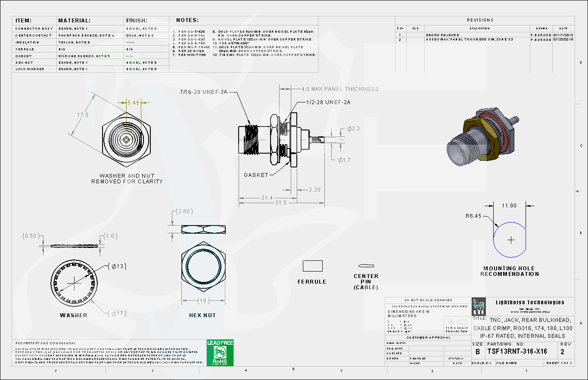Screen dimensions: 588x380
Task: Click the GASKET leader label
Action: point(256,175)
